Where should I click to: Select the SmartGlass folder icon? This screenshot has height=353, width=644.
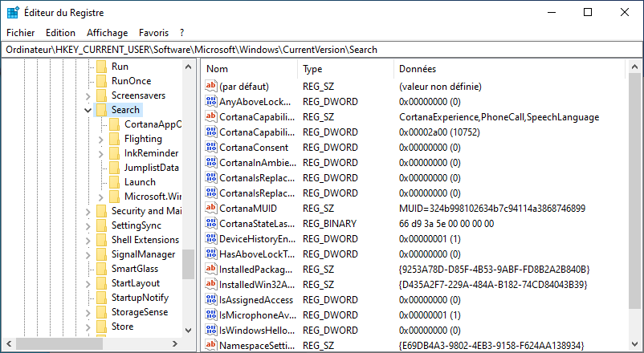101,269
